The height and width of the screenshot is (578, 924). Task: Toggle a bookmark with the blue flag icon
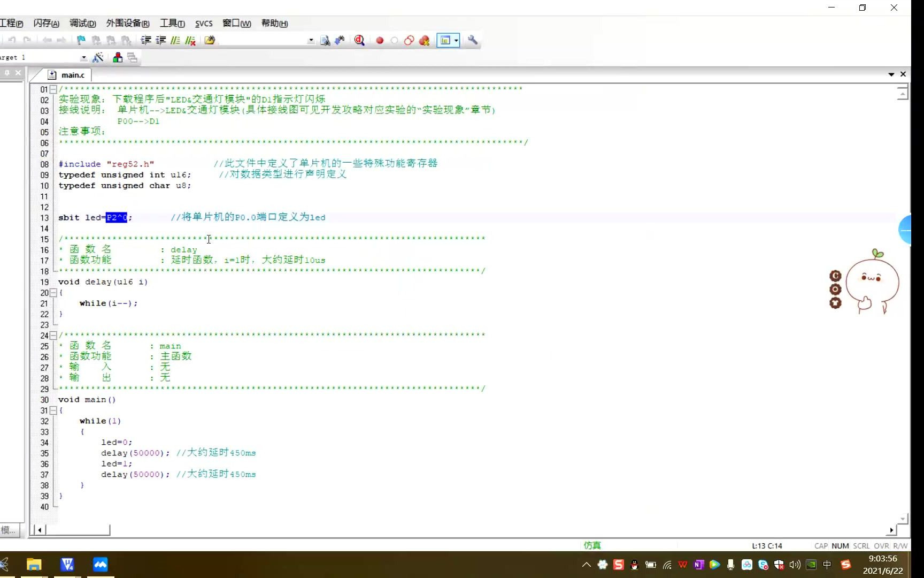coord(81,40)
